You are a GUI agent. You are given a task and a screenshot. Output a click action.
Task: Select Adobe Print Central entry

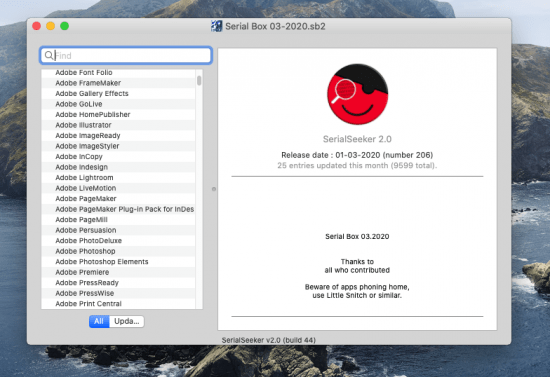click(x=119, y=304)
